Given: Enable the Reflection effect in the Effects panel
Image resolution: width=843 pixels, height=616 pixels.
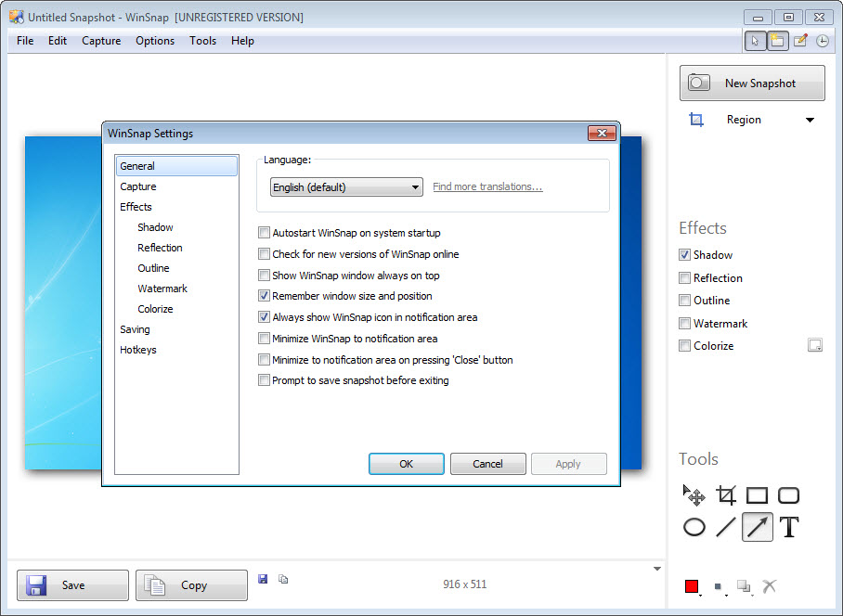Looking at the screenshot, I should (x=684, y=277).
